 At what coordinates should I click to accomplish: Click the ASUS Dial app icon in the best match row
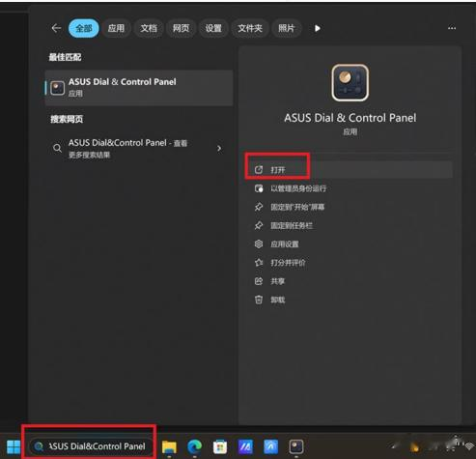[57, 88]
